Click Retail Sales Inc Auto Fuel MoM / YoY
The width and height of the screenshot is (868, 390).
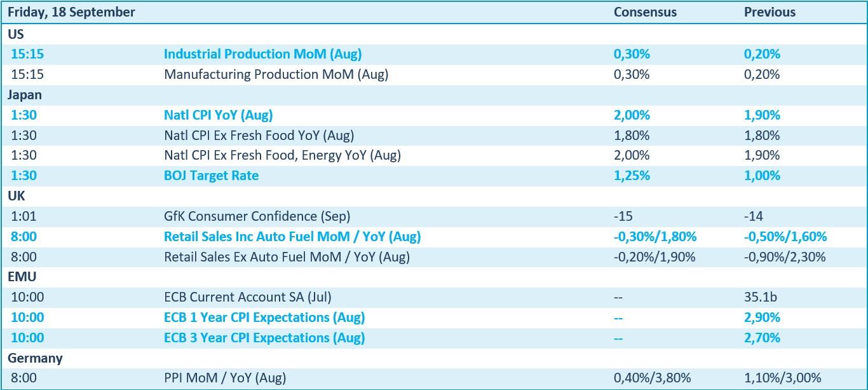pyautogui.click(x=292, y=237)
